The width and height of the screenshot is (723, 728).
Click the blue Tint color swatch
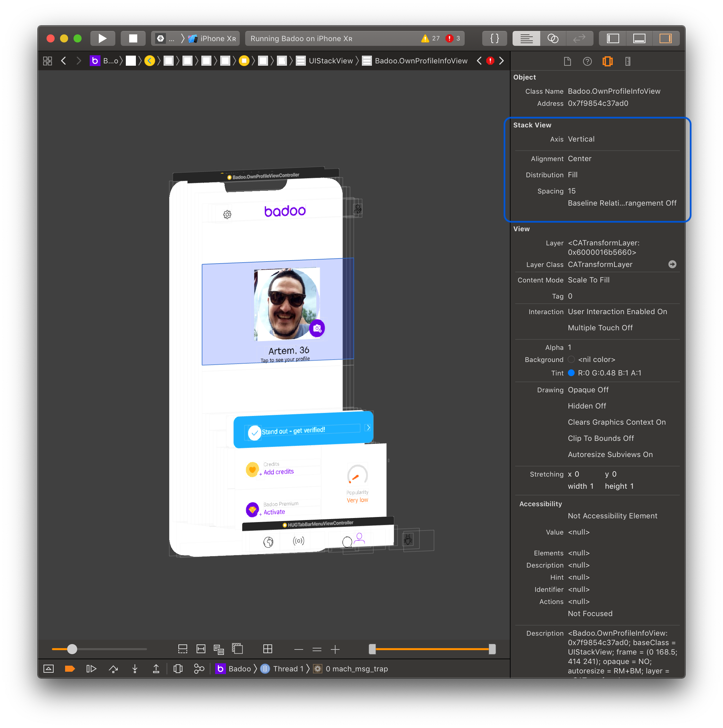[571, 373]
